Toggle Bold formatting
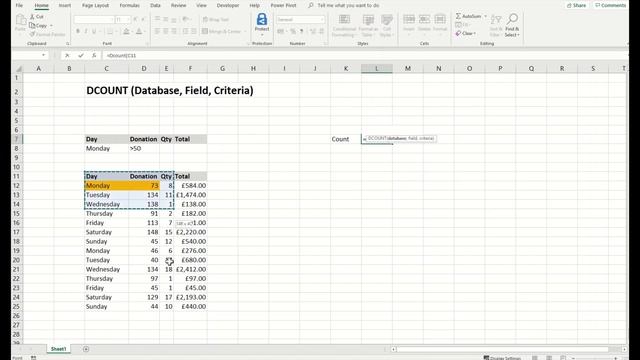The height and width of the screenshot is (360, 640). 78,31
